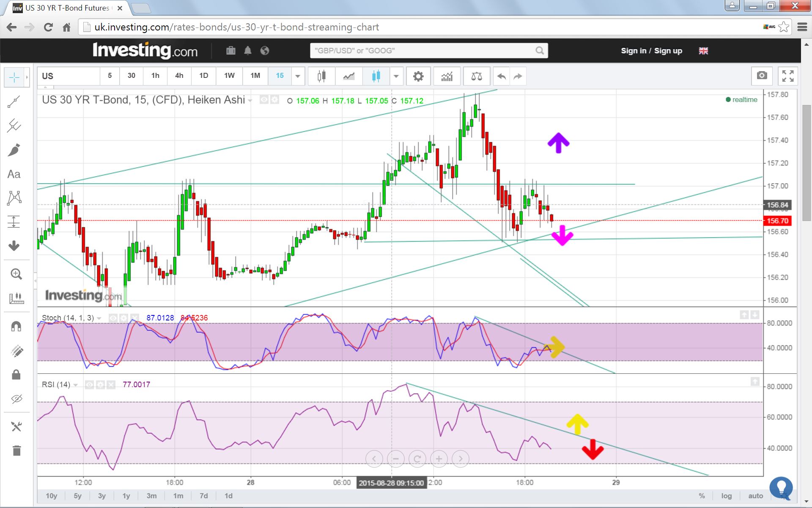Toggle RSI indicator visibility eye
The width and height of the screenshot is (812, 508).
coord(89,385)
